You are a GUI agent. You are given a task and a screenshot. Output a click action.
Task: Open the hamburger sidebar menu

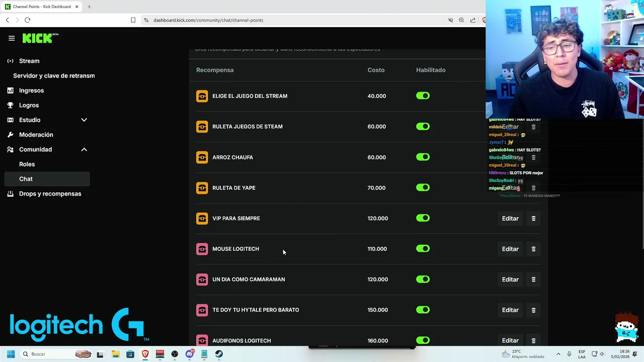[x=12, y=38]
